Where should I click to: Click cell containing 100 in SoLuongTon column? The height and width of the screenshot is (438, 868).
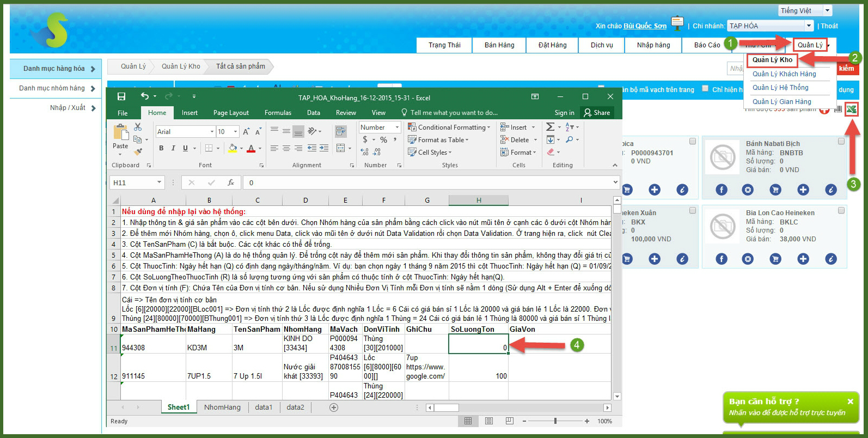[479, 368]
